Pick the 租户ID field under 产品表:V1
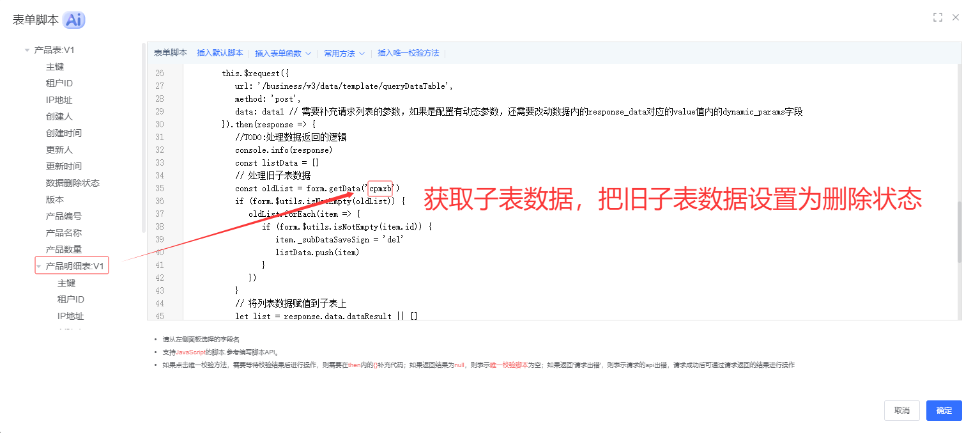The image size is (980, 433). click(59, 83)
